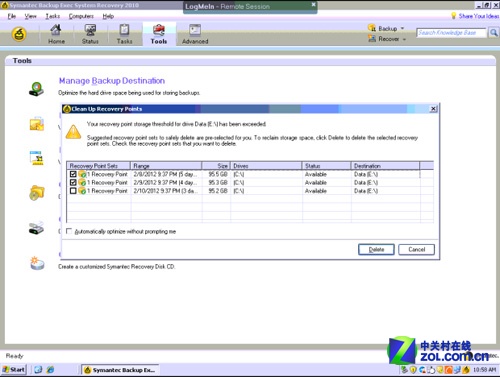Check the 2/10/2012 recovery point checkbox
Screen dimensions: 500x377
point(73,191)
